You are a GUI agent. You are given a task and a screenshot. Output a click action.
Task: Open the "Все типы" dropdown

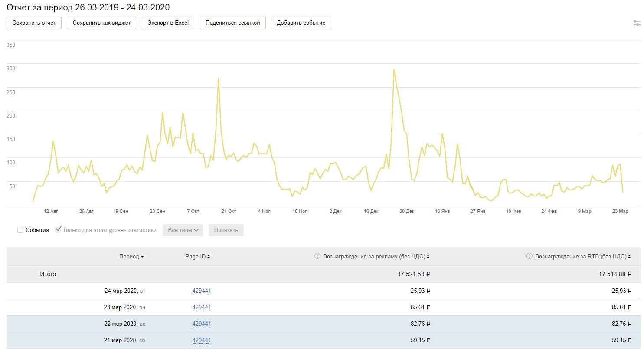[183, 230]
